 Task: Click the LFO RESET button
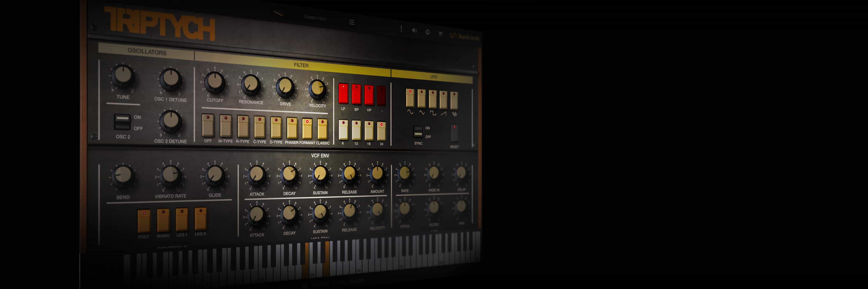pyautogui.click(x=454, y=133)
